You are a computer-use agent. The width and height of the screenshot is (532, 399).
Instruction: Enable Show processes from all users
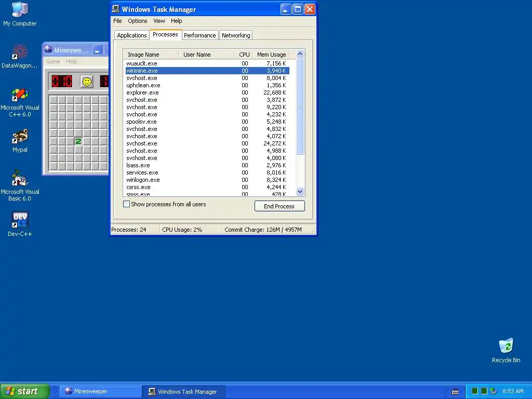pos(127,204)
